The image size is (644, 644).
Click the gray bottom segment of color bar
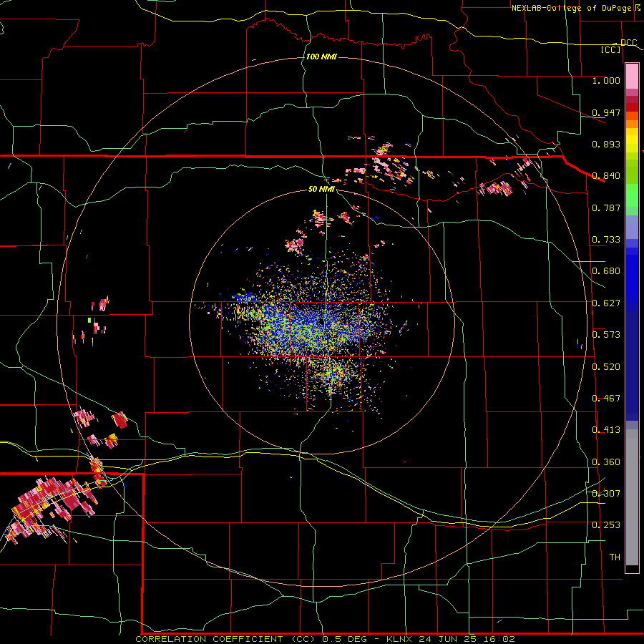click(632, 497)
